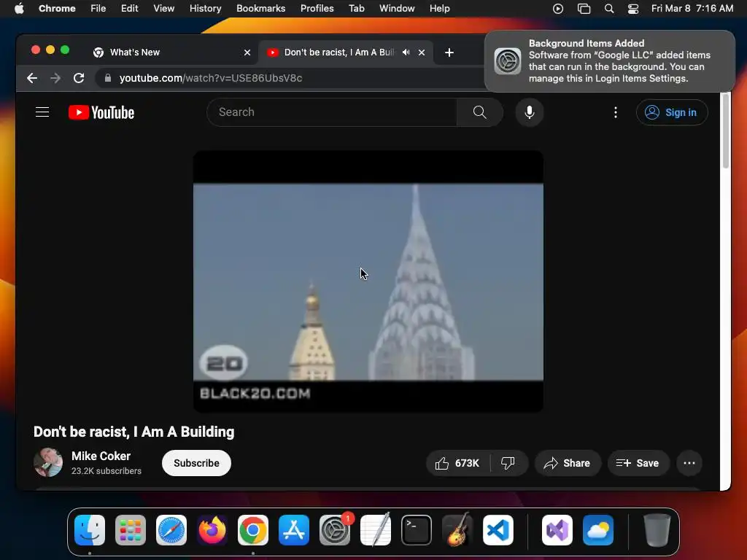This screenshot has width=747, height=560.
Task: Go to the YouTube home logo
Action: point(101,112)
